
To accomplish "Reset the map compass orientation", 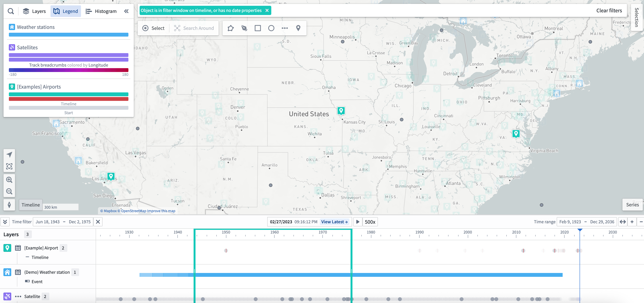I will [x=9, y=205].
